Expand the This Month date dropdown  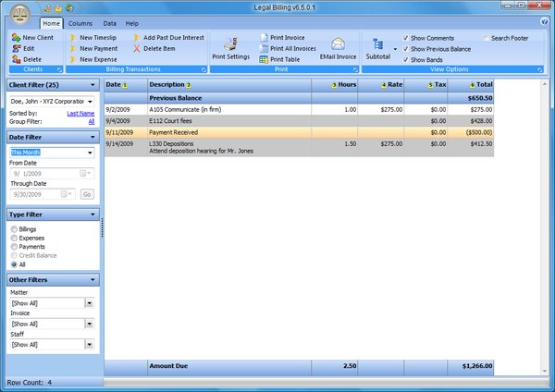click(91, 153)
